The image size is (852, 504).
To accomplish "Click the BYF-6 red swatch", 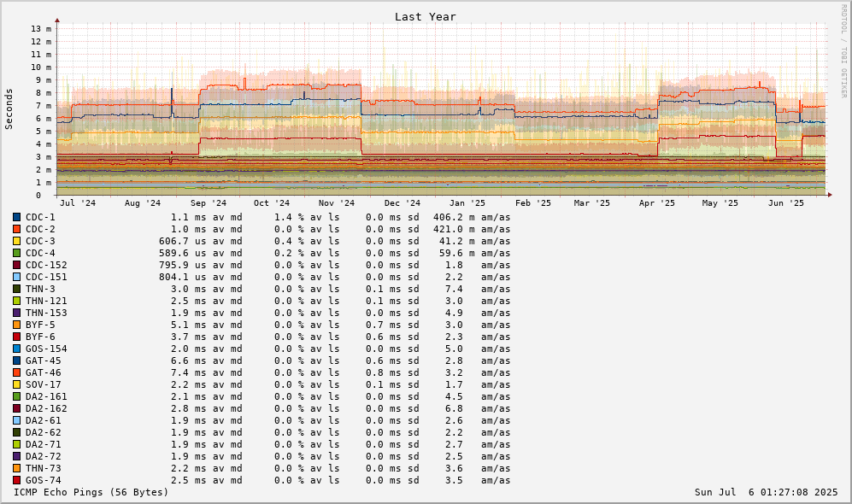I will [x=17, y=337].
